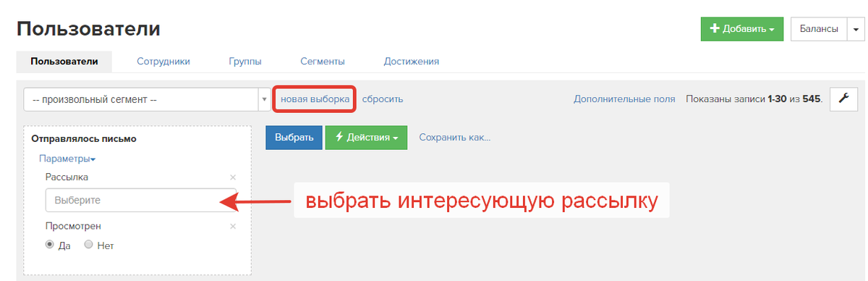
Task: Open the Сегменты tab
Action: (323, 62)
